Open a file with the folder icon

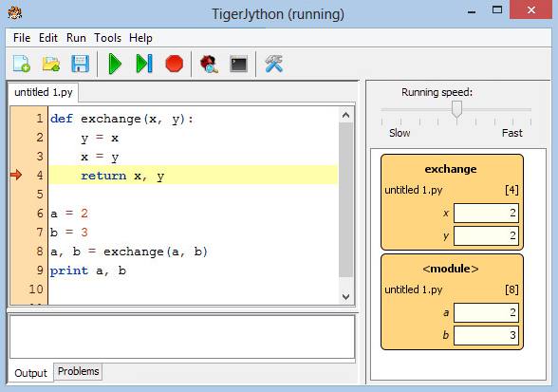click(x=51, y=64)
